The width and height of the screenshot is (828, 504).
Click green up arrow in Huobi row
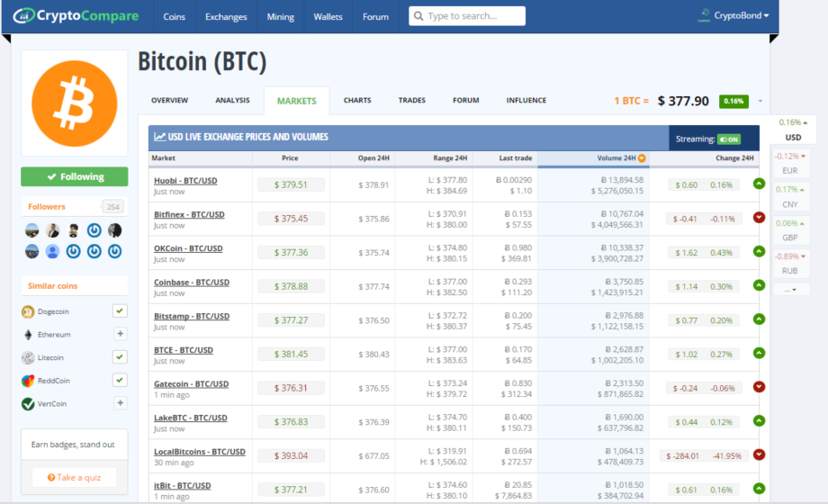pyautogui.click(x=759, y=184)
